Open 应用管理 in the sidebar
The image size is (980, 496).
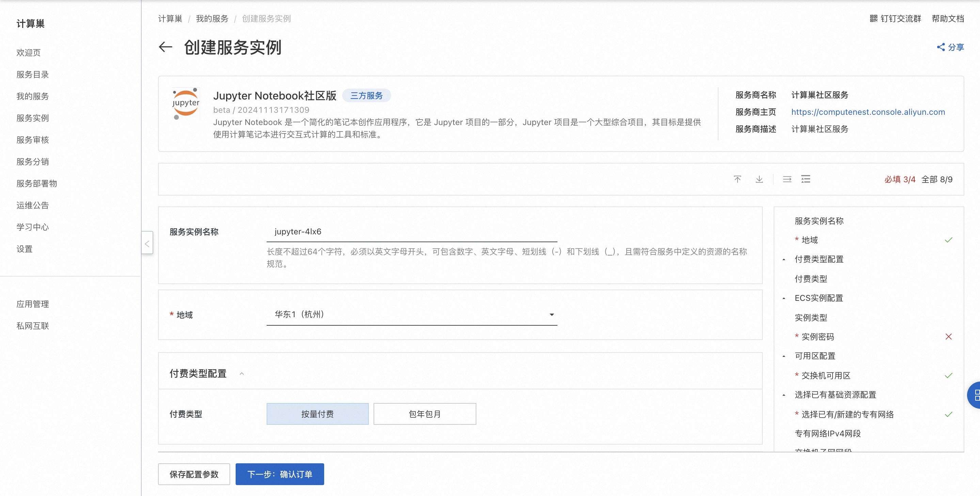click(33, 304)
